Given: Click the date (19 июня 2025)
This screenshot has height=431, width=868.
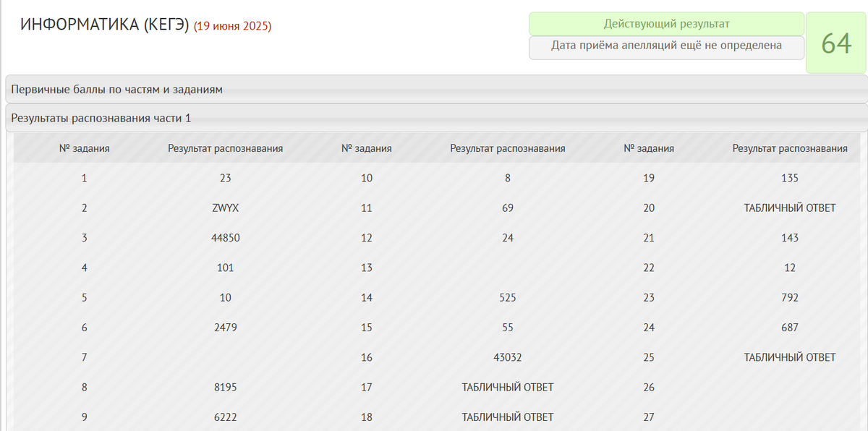Looking at the screenshot, I should (232, 27).
